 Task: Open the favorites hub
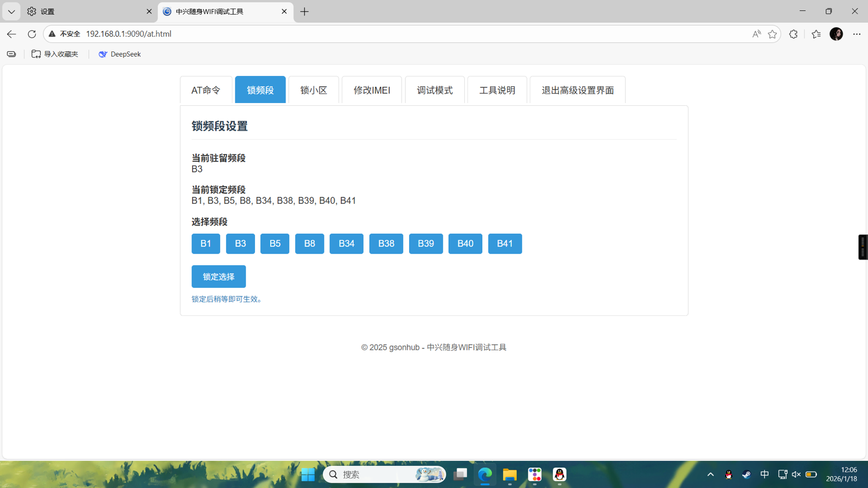coord(816,34)
